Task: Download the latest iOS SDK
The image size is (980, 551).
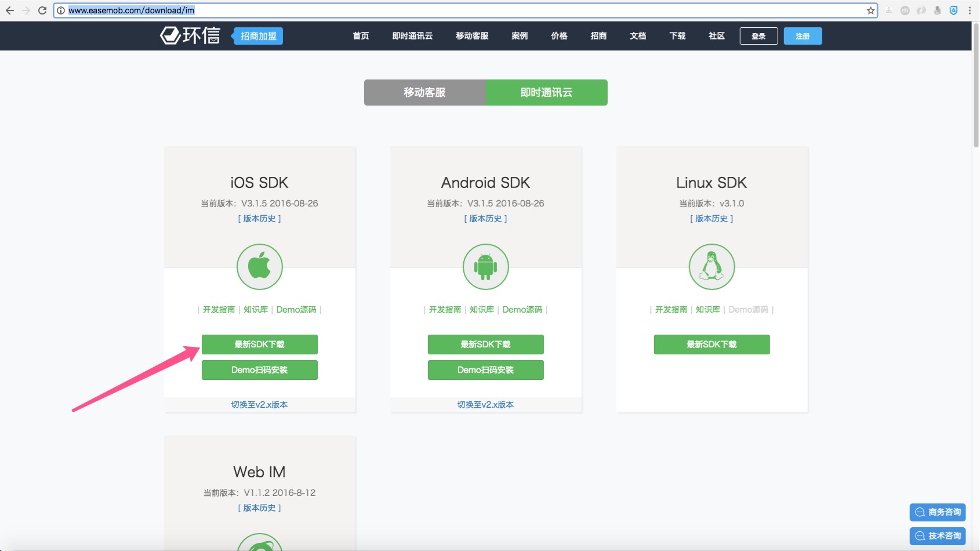Action: (260, 345)
